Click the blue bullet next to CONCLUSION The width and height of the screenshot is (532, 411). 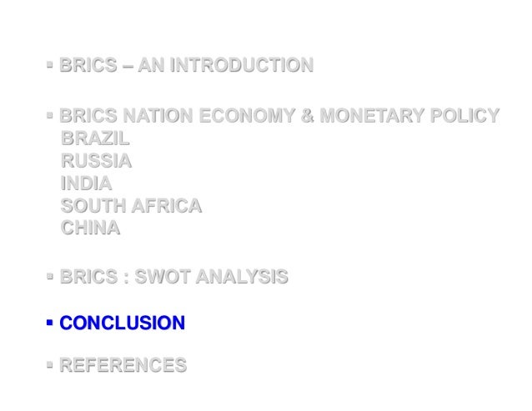click(50, 322)
